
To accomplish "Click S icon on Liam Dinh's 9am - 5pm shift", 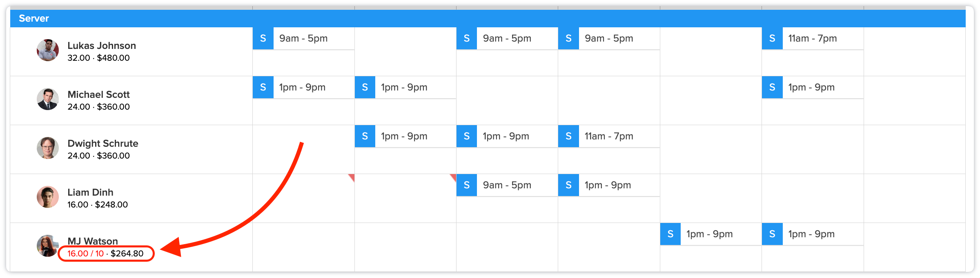I will 467,185.
